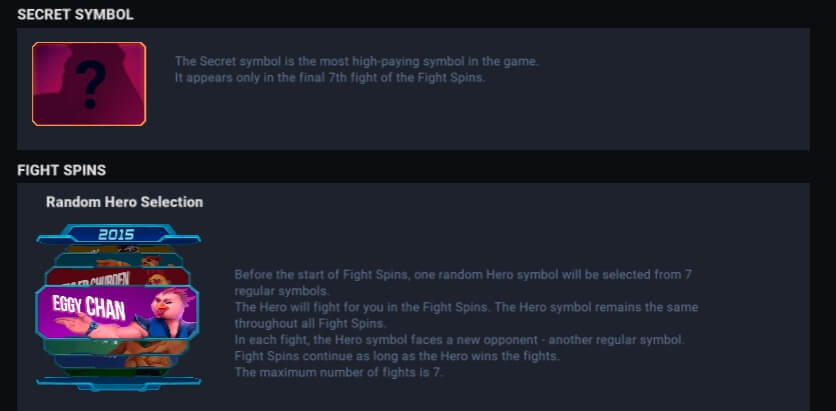Click the 'Hero symbol faces a new opponent' line
The height and width of the screenshot is (411, 836).
tap(459, 340)
